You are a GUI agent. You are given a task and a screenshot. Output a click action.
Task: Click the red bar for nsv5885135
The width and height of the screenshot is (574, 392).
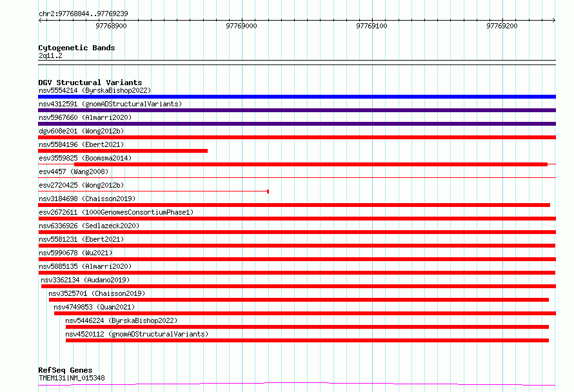297,273
